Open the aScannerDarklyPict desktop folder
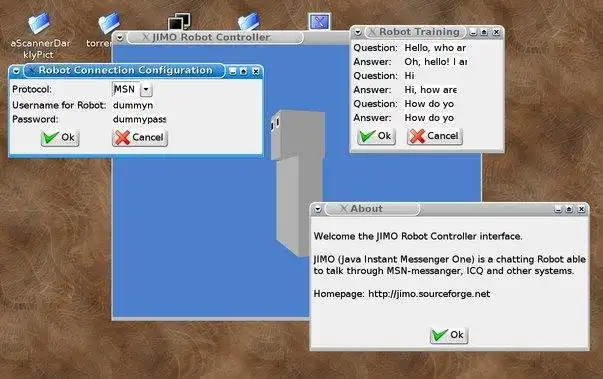Viewport: 603px width, 379px height. coord(39,23)
